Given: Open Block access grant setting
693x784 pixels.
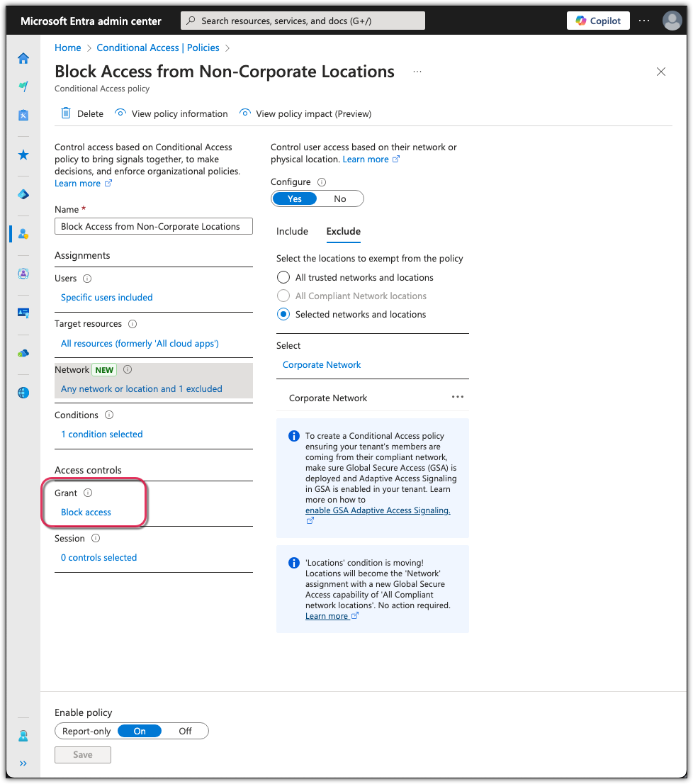Looking at the screenshot, I should point(86,513).
